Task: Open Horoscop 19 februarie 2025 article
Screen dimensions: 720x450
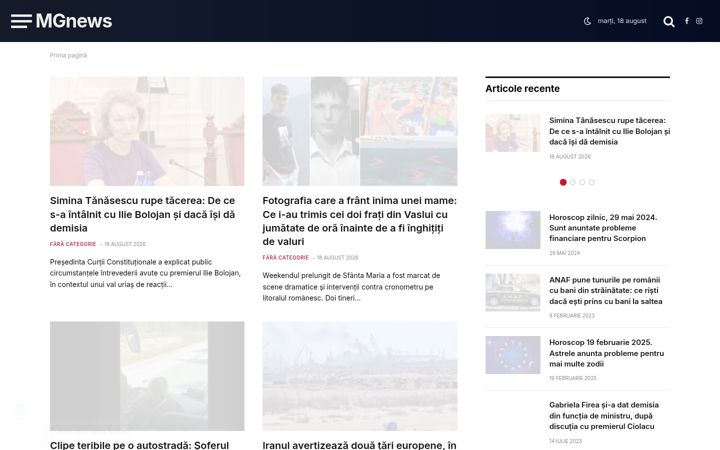Action: pos(607,353)
